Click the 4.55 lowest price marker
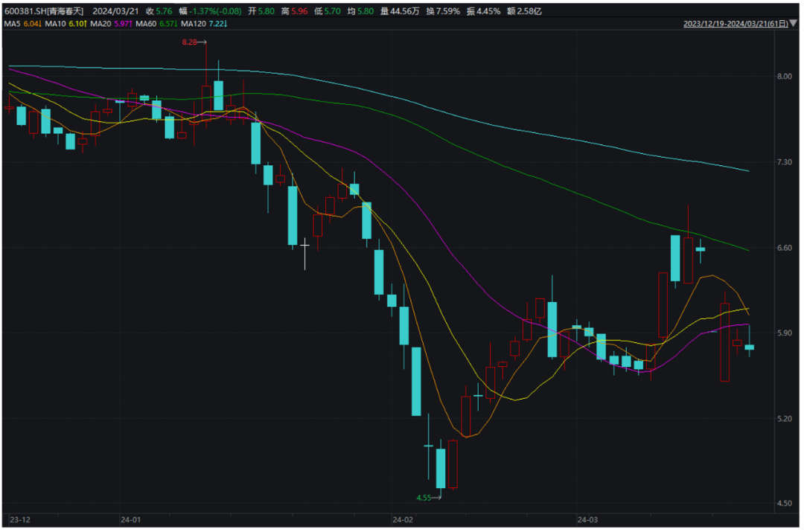The image size is (804, 532). [x=428, y=498]
